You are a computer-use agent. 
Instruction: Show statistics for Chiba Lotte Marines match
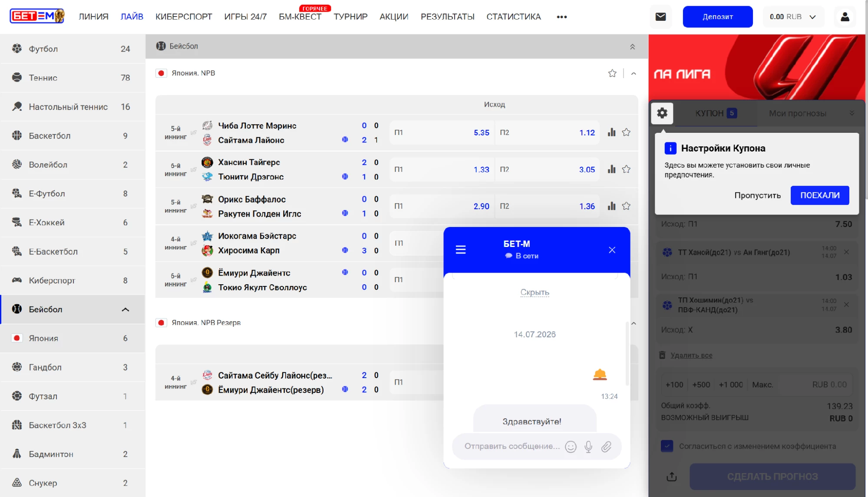tap(611, 132)
